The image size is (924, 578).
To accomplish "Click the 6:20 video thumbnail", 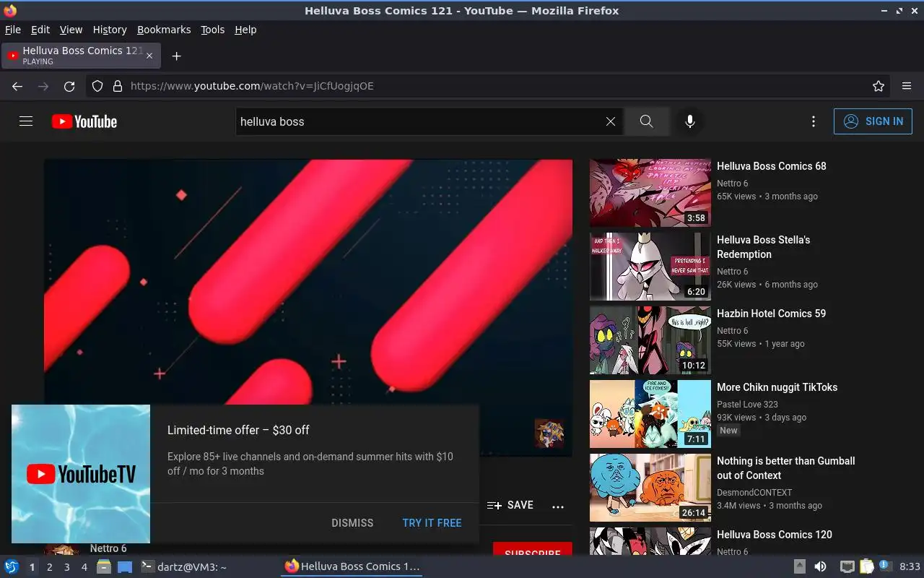I will 650,267.
